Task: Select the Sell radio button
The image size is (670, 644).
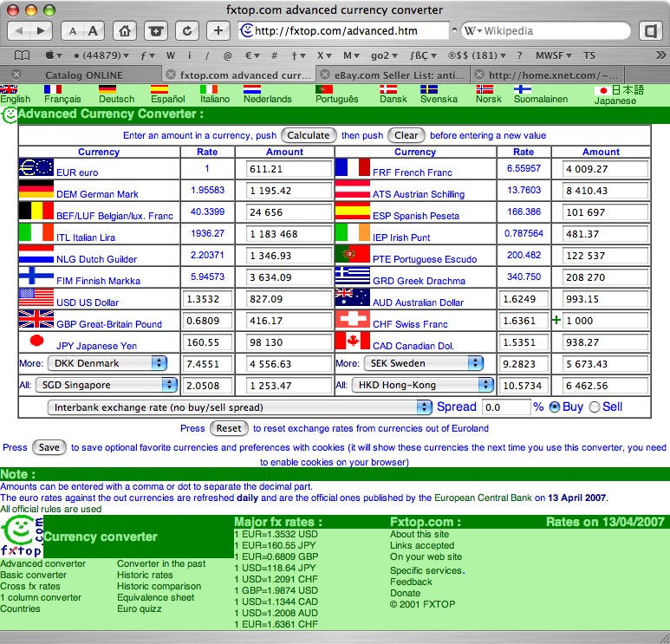Action: tap(595, 407)
